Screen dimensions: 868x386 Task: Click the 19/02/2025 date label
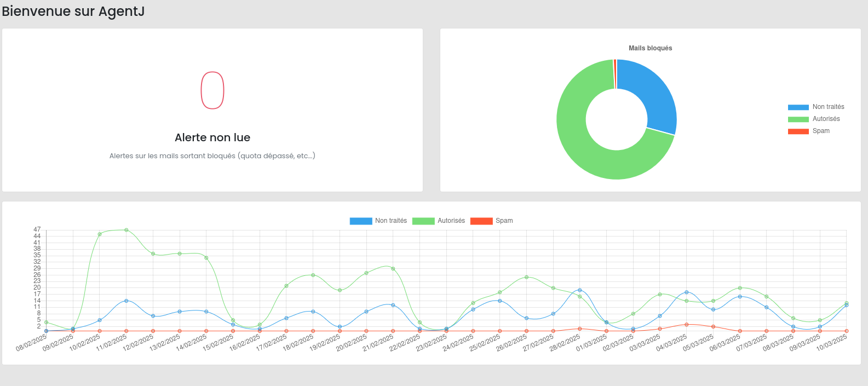click(325, 343)
